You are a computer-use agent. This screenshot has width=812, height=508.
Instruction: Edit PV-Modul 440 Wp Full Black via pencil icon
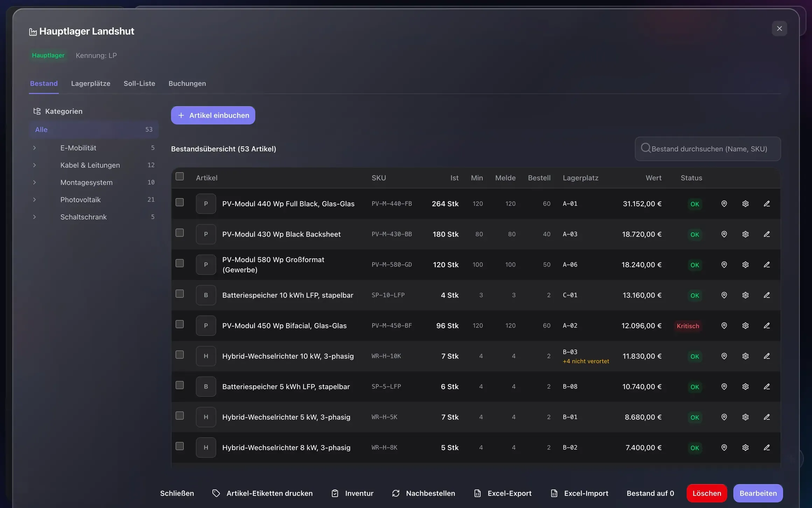pyautogui.click(x=766, y=204)
